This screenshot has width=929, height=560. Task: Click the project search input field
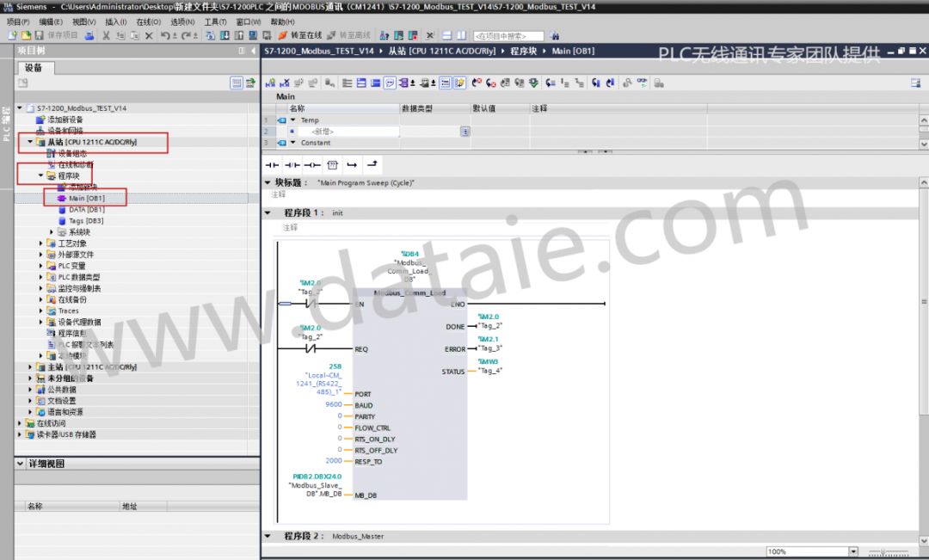[508, 36]
